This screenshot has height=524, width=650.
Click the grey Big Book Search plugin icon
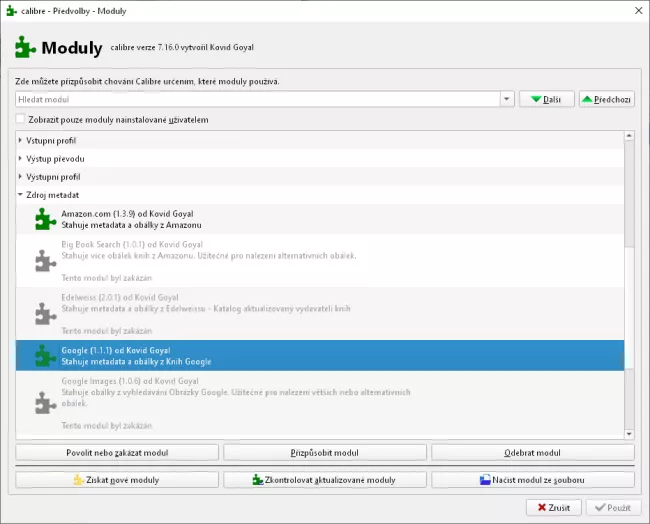click(45, 260)
